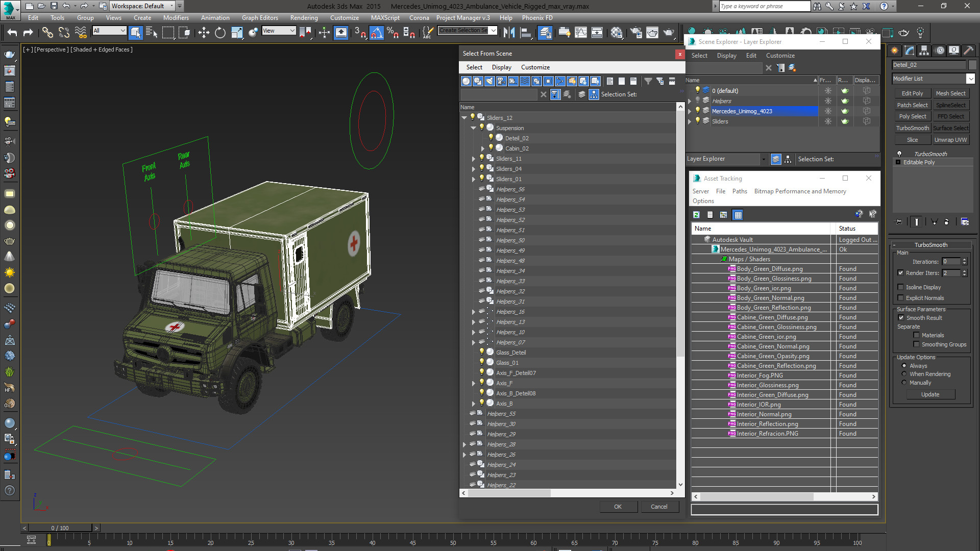980x551 pixels.
Task: Click the Select From Scene horizontal scrollbar
Action: pos(509,493)
